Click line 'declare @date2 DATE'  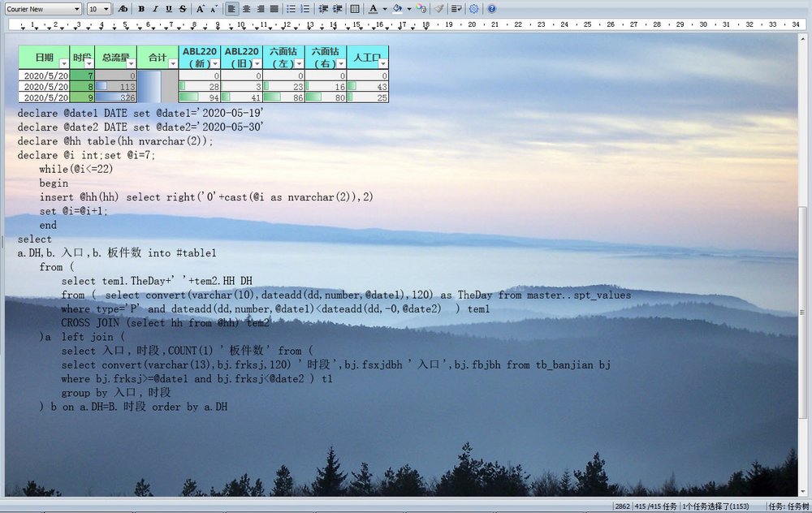click(140, 127)
